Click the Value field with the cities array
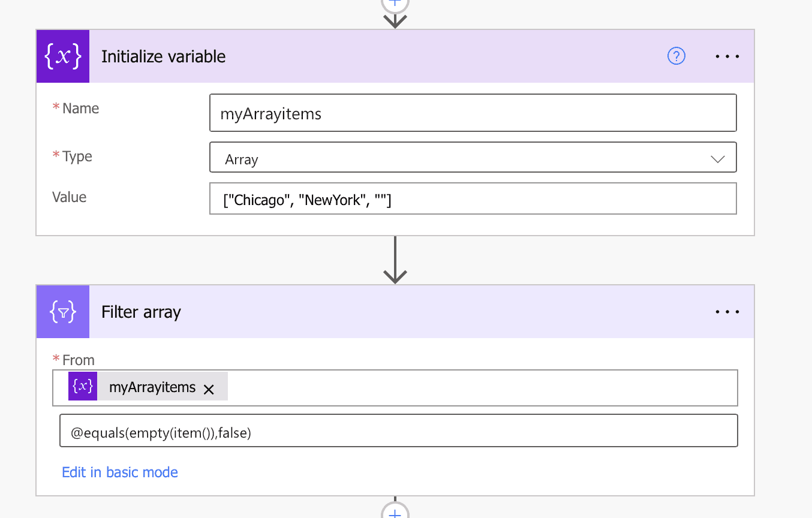812x518 pixels. 473,199
